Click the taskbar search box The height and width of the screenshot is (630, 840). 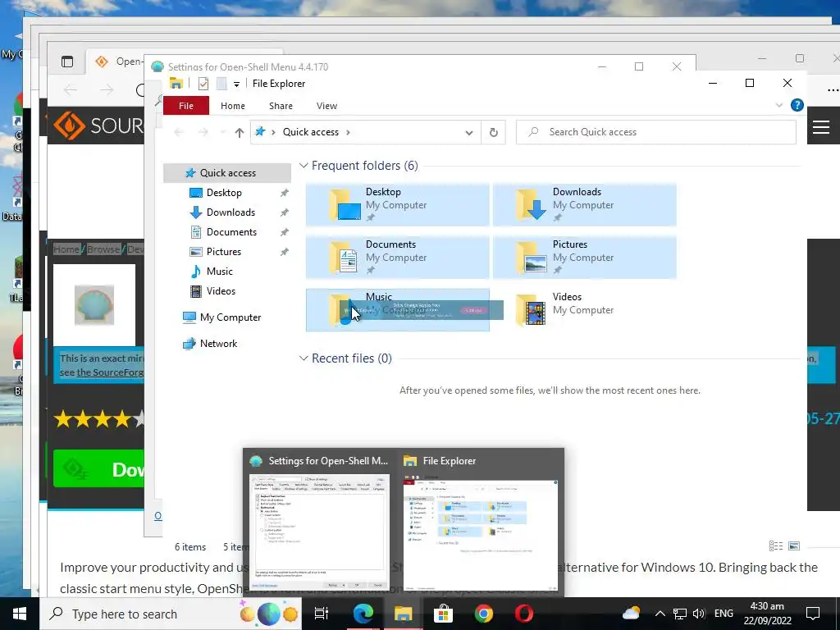pos(171,614)
